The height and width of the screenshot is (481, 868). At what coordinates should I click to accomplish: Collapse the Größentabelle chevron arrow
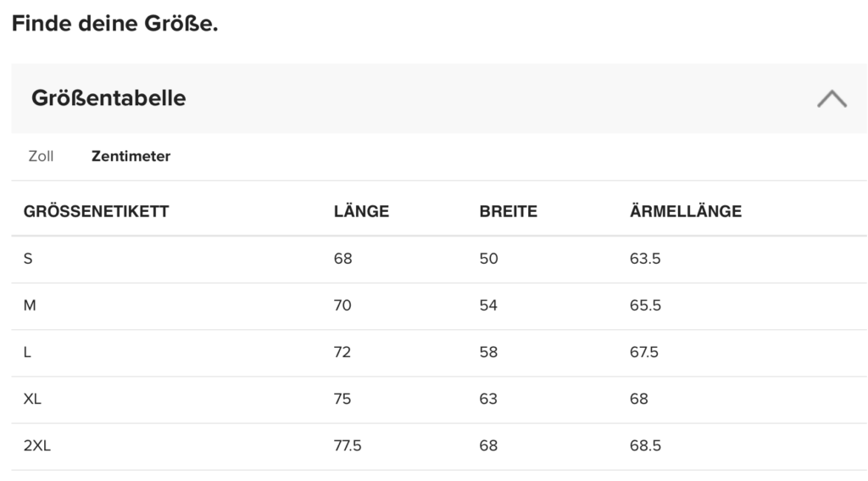coord(832,98)
